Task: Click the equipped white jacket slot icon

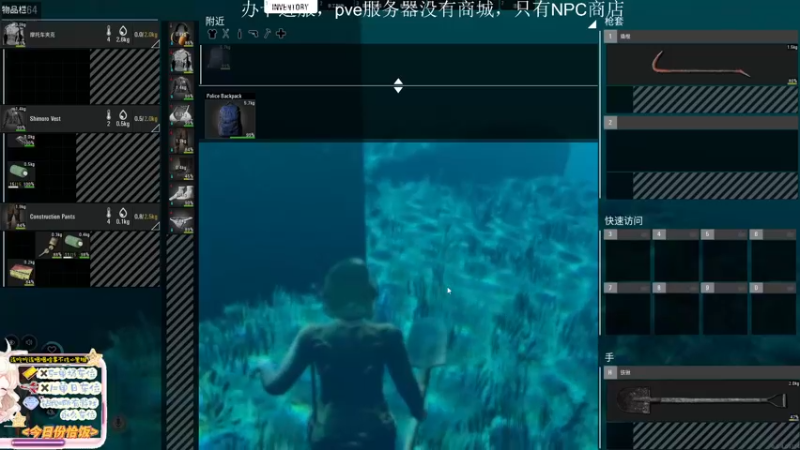Action: [x=181, y=61]
